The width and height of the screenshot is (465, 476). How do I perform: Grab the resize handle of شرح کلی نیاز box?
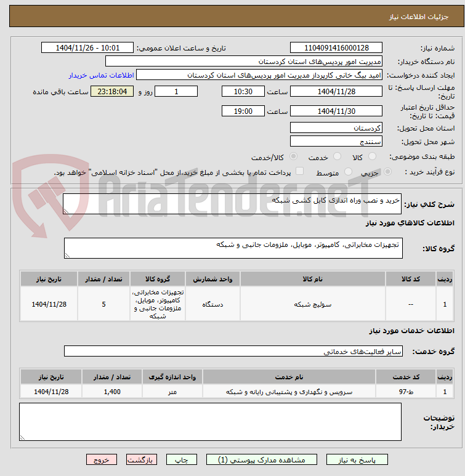coord(66,211)
